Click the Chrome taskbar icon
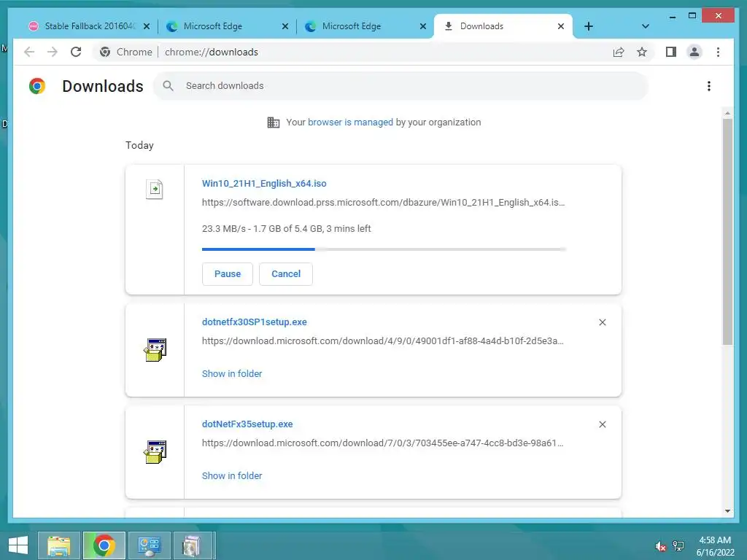Image resolution: width=747 pixels, height=560 pixels. [104, 545]
